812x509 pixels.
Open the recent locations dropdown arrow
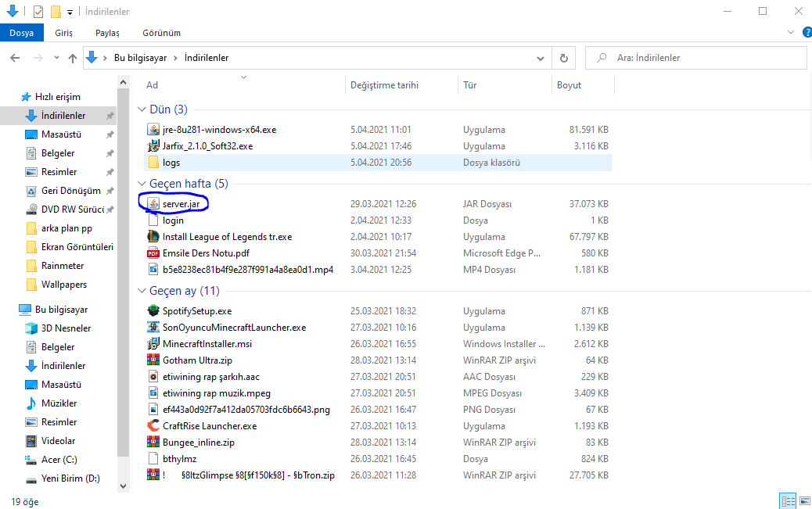coord(56,58)
